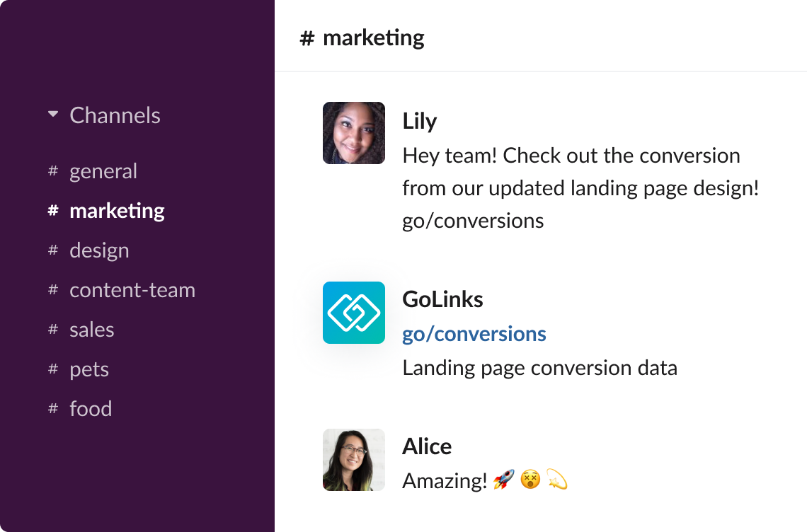Select the sales channel
Viewport: 807px width, 532px height.
(x=91, y=329)
